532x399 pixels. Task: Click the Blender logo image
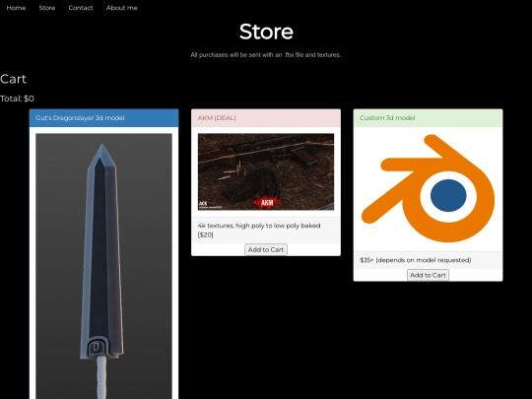click(x=428, y=188)
